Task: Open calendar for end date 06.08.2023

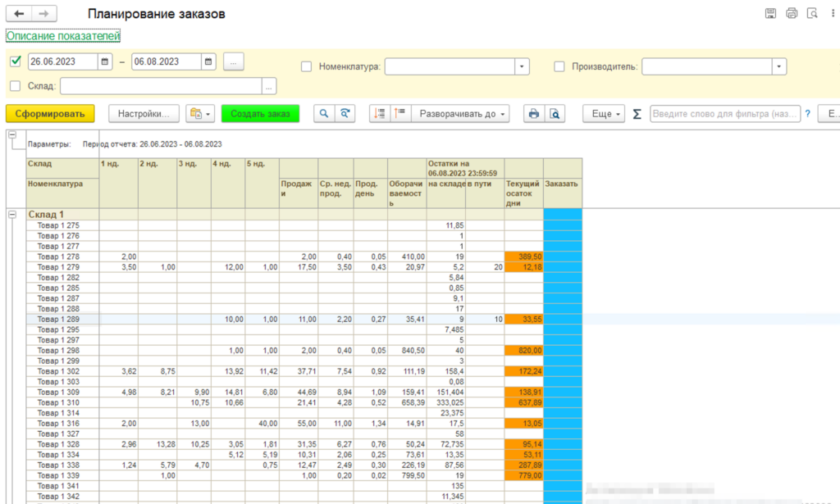Action: pos(208,61)
